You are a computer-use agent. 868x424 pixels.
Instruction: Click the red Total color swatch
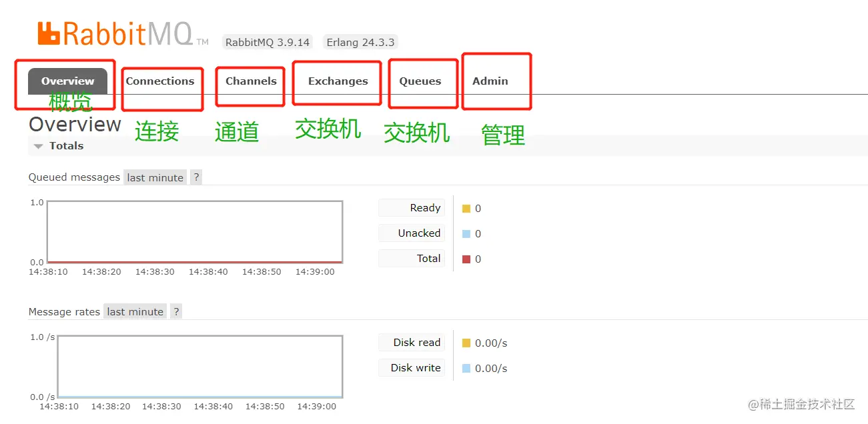tap(466, 259)
